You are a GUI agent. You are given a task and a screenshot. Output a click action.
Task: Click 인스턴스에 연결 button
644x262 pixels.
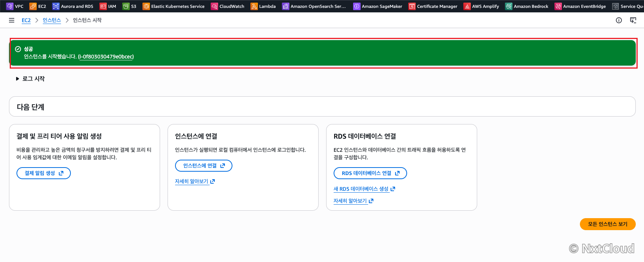[204, 166]
